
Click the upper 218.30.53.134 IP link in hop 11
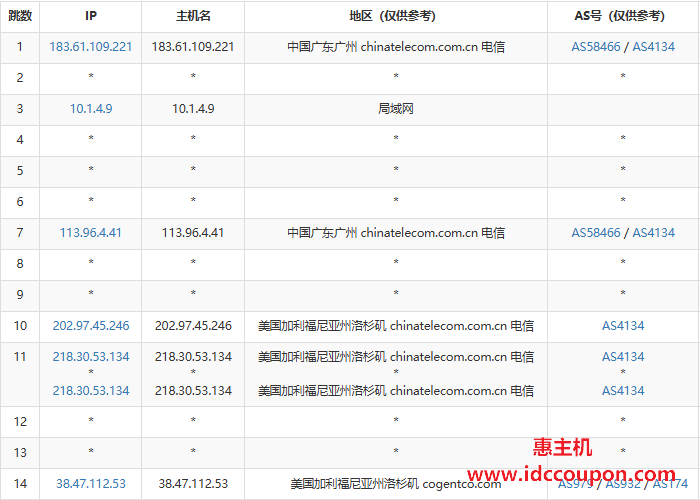(x=91, y=357)
